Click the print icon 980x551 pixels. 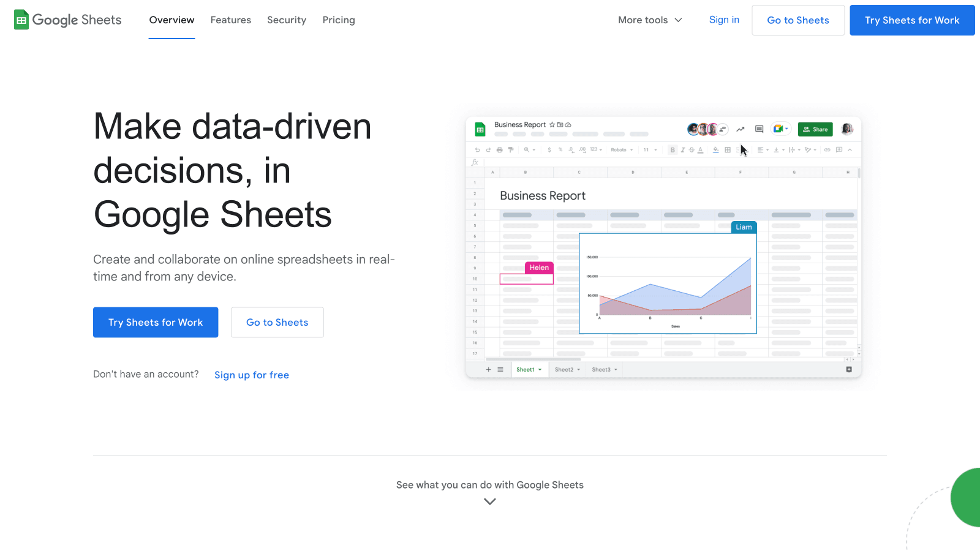click(x=499, y=149)
